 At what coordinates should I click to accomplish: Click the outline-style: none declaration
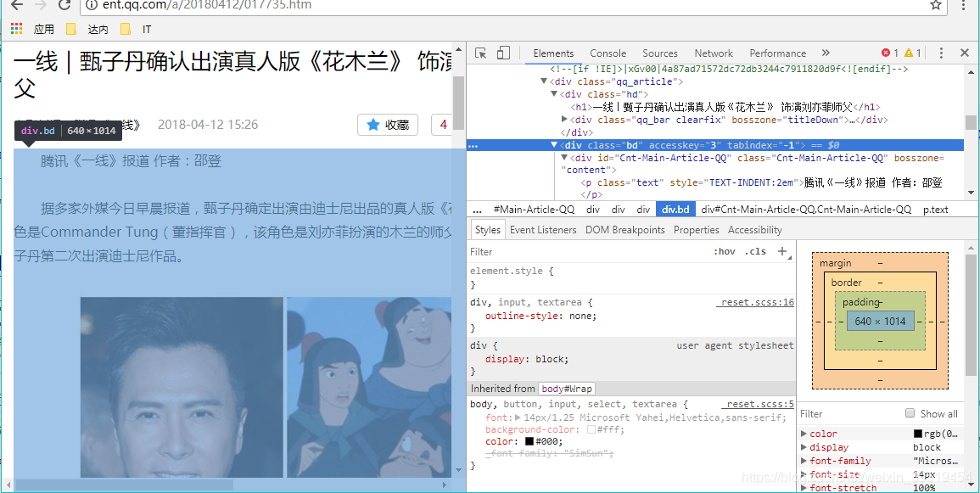(x=540, y=316)
